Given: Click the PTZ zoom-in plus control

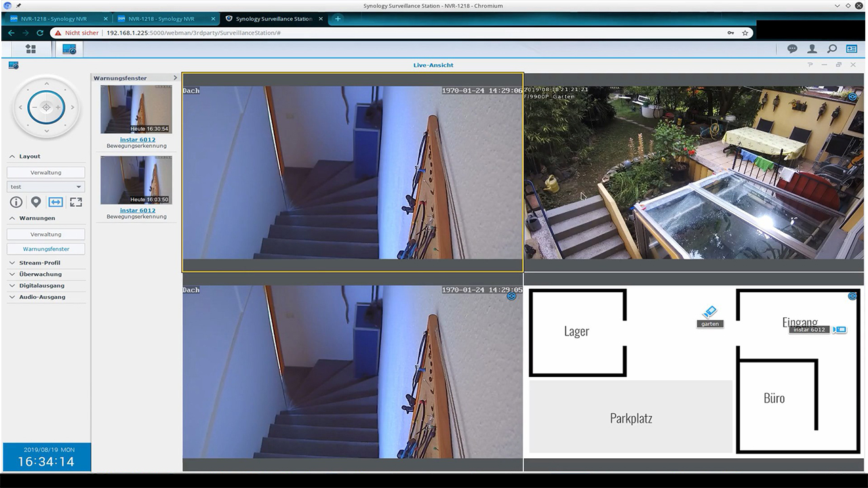Looking at the screenshot, I should click(x=58, y=107).
